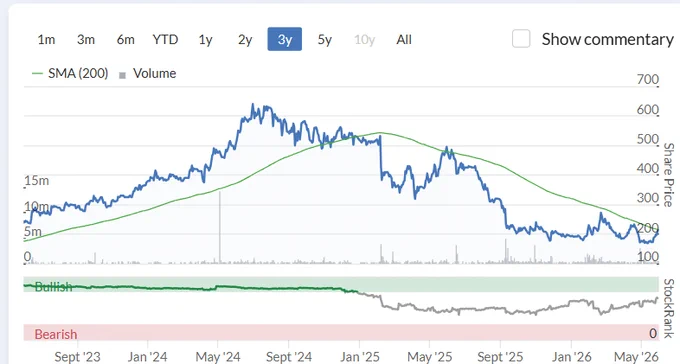The height and width of the screenshot is (364, 680).
Task: Select the 5y time range
Action: [x=324, y=39]
